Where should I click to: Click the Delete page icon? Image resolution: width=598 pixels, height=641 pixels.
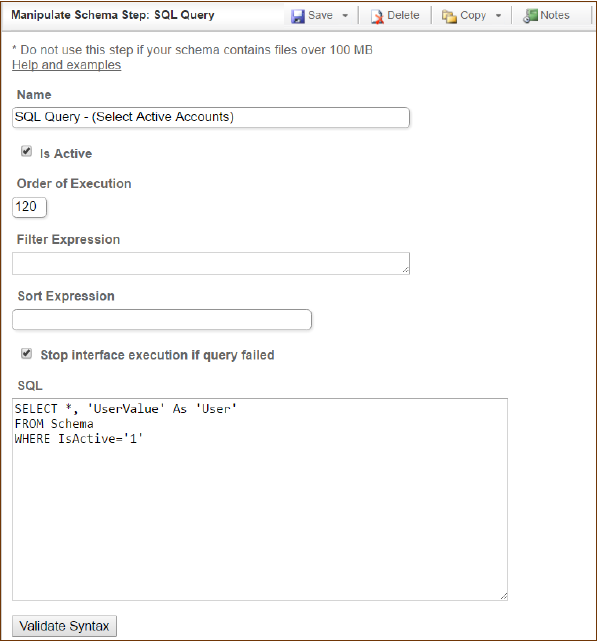pyautogui.click(x=377, y=16)
